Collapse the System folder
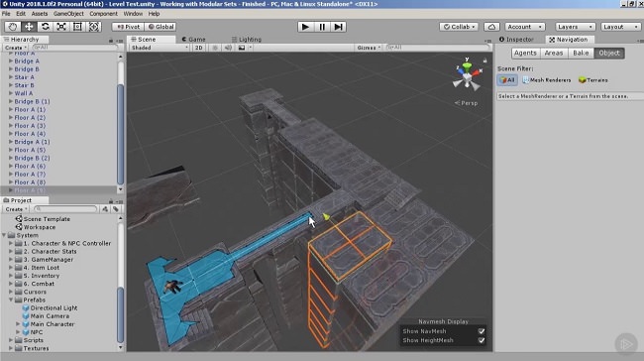 coord(4,235)
